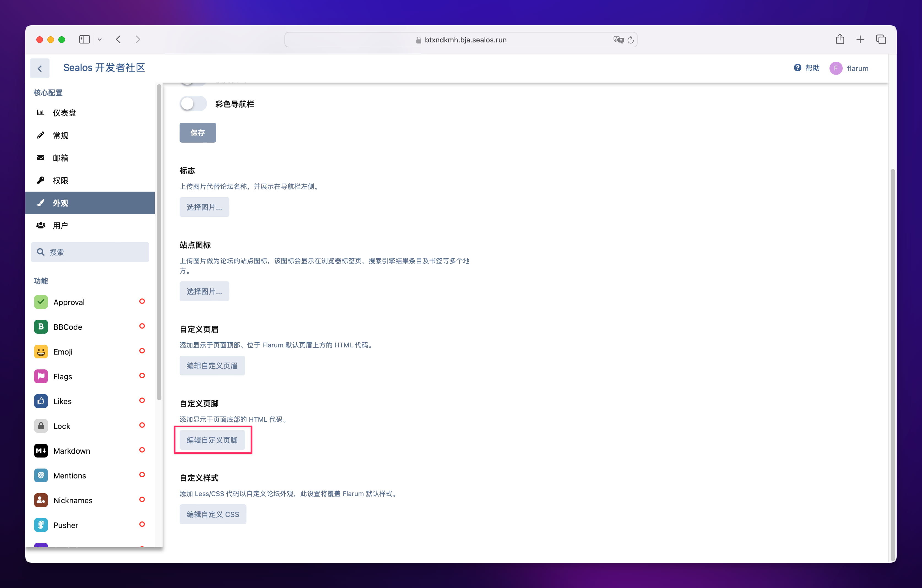This screenshot has width=922, height=588.
Task: Open the Safari sidebar chevron dropdown
Action: (99, 39)
